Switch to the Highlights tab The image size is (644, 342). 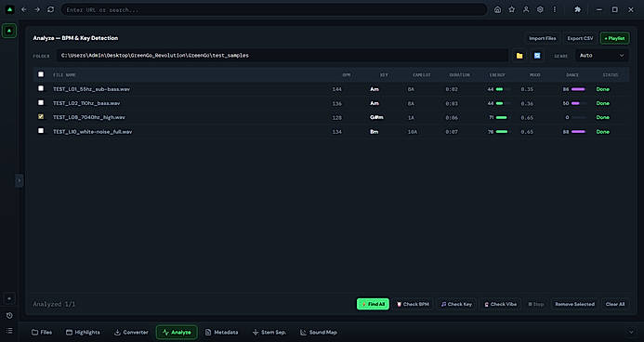(83, 332)
